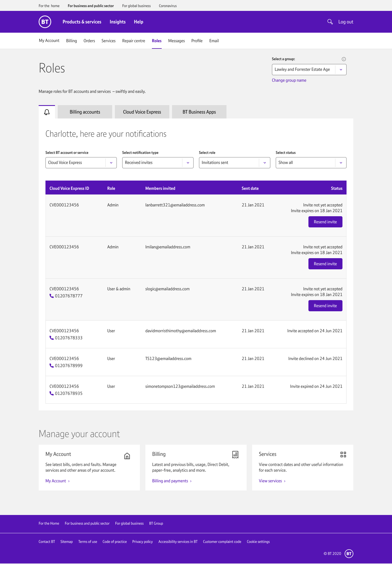The width and height of the screenshot is (392, 564).
Task: Open the My Account card link
Action: 57,481
